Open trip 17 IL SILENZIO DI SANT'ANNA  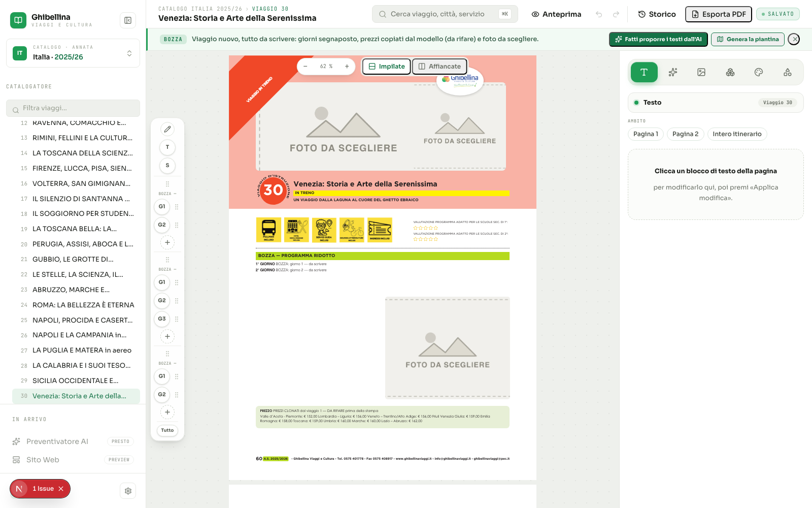76,199
